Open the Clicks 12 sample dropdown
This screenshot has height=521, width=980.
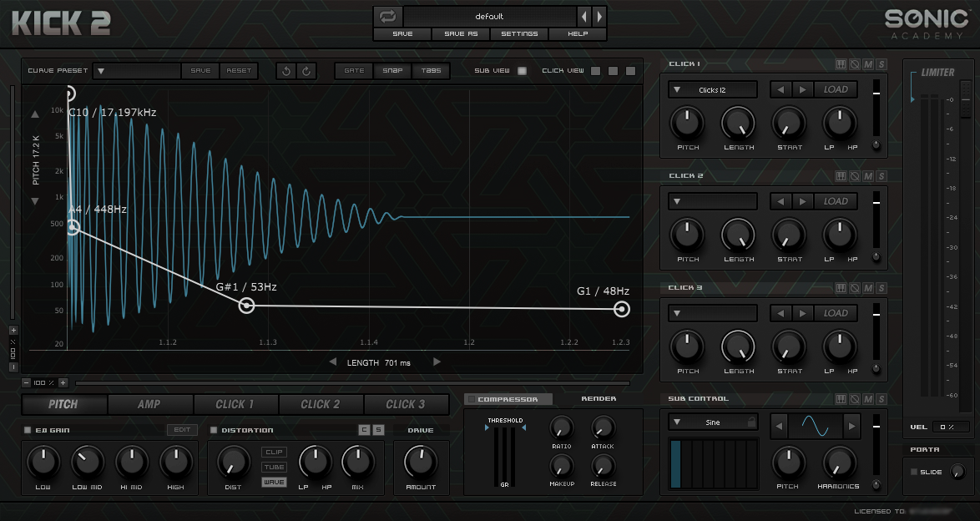click(x=713, y=89)
